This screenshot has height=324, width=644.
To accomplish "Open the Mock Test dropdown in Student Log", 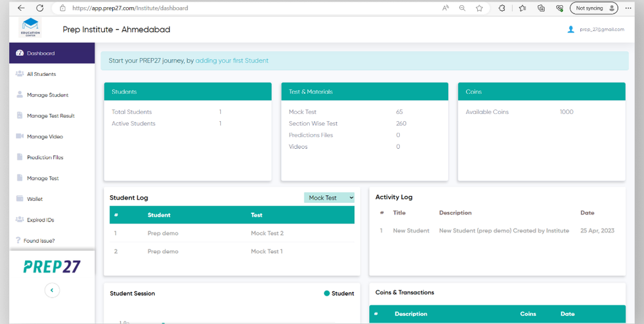I will 329,198.
